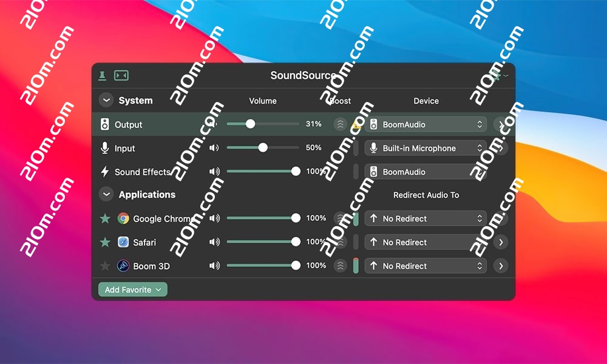The height and width of the screenshot is (364, 607).
Task: Click the Output boost icon
Action: coord(341,124)
